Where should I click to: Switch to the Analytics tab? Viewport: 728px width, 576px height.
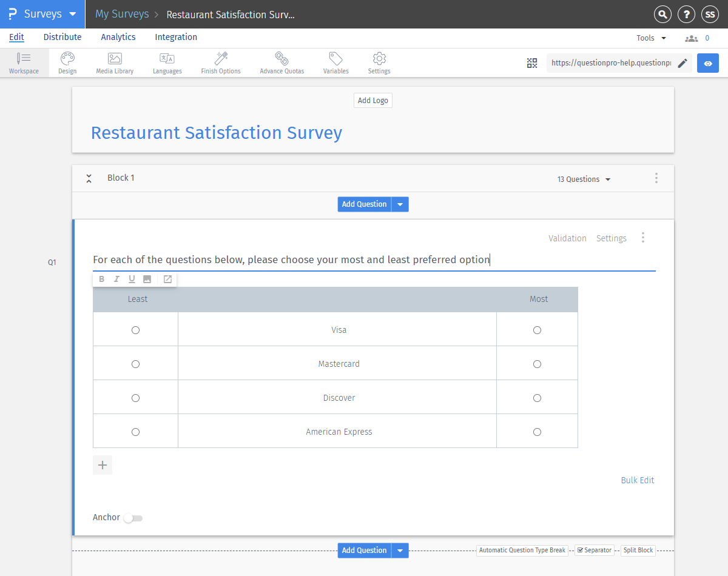118,37
